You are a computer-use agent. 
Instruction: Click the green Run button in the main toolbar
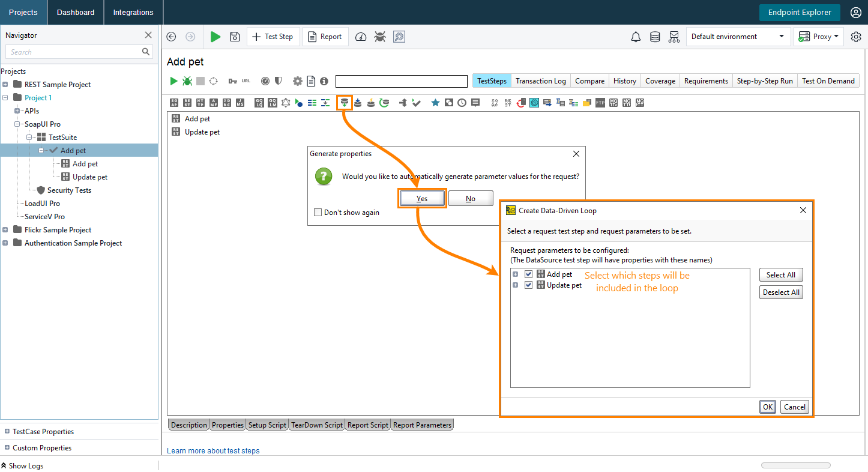tap(215, 37)
